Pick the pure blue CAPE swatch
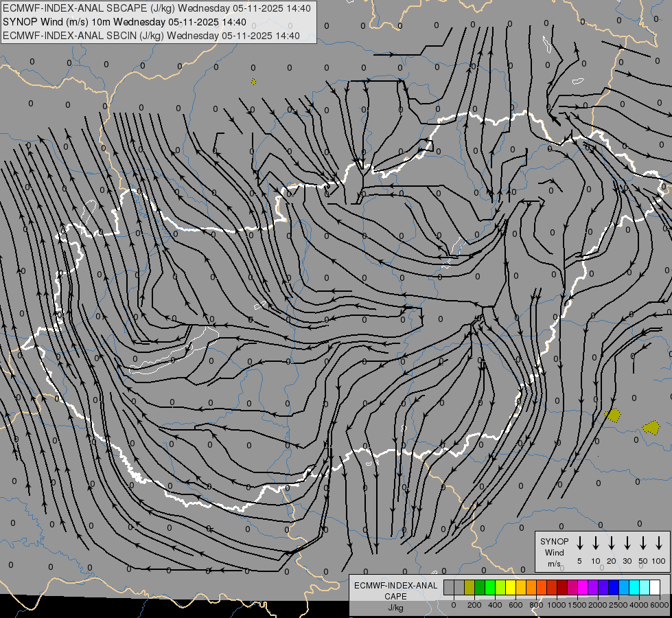This screenshot has width=672, height=618. pos(613,587)
